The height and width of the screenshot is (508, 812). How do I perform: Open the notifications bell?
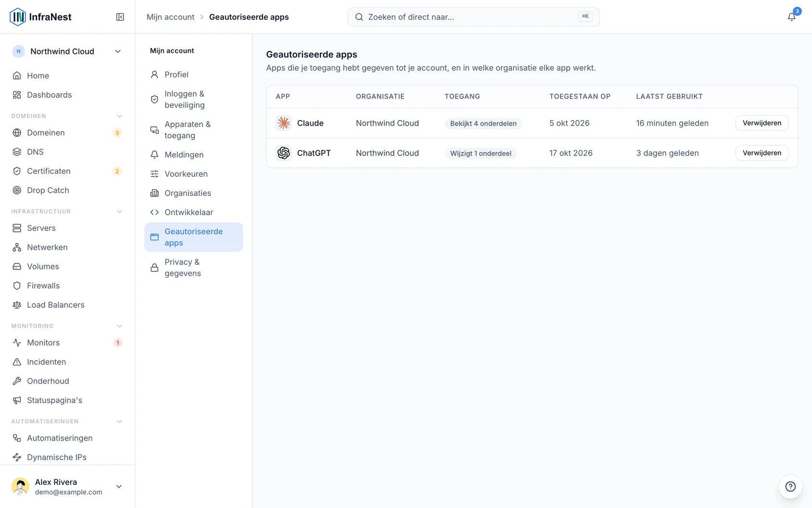point(791,17)
